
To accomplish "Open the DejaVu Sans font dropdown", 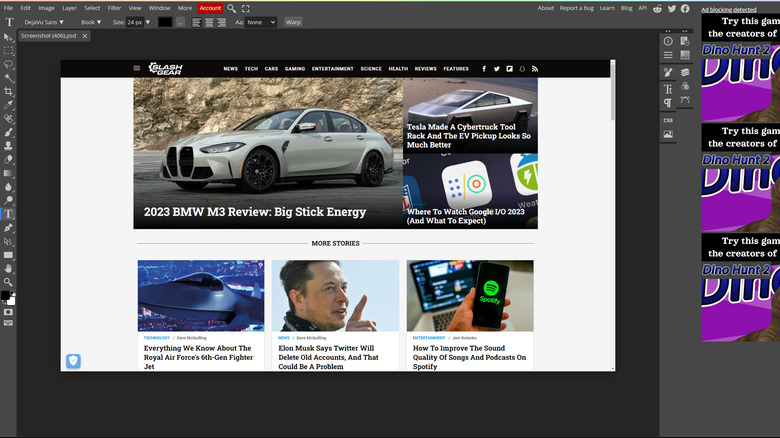I will coord(44,21).
